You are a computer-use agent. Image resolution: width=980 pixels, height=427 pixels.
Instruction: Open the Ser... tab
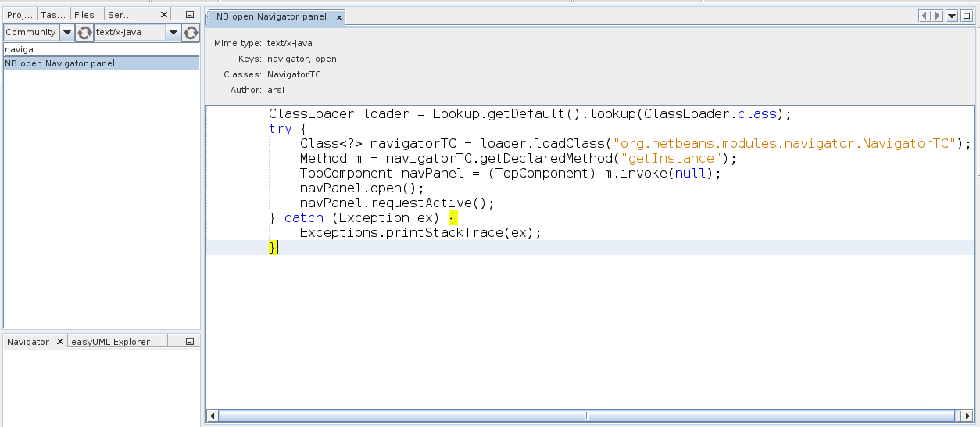click(120, 15)
